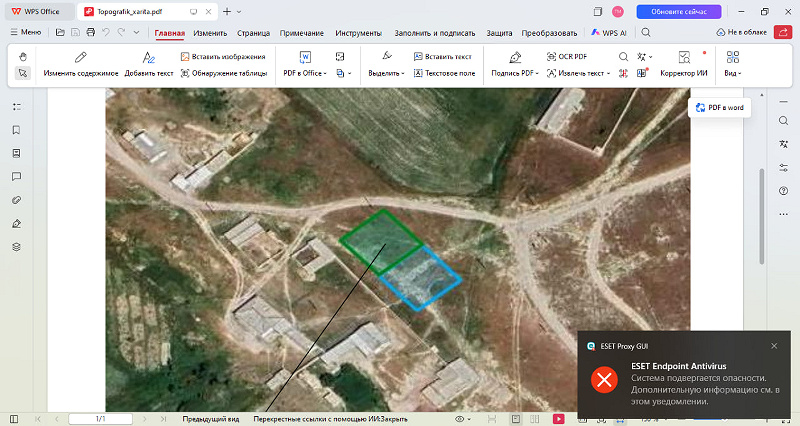Viewport: 800px width, 426px height.
Task: Choose Добавить текст tool
Action: coord(148,65)
